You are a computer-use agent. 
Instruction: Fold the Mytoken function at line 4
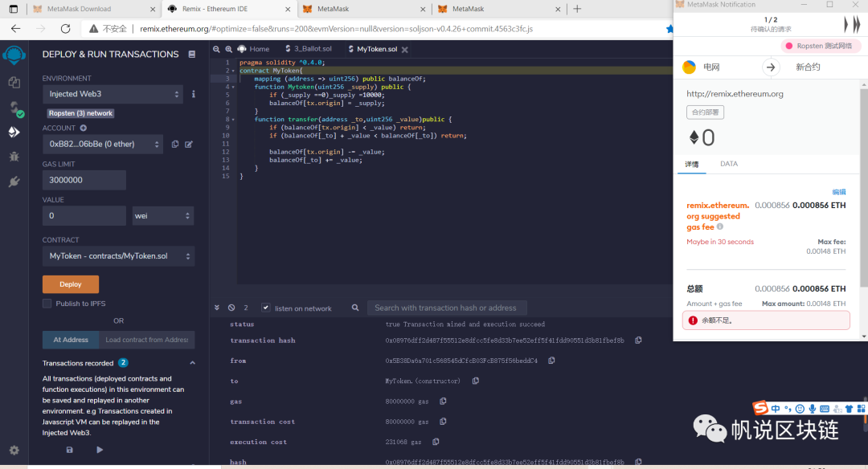233,87
